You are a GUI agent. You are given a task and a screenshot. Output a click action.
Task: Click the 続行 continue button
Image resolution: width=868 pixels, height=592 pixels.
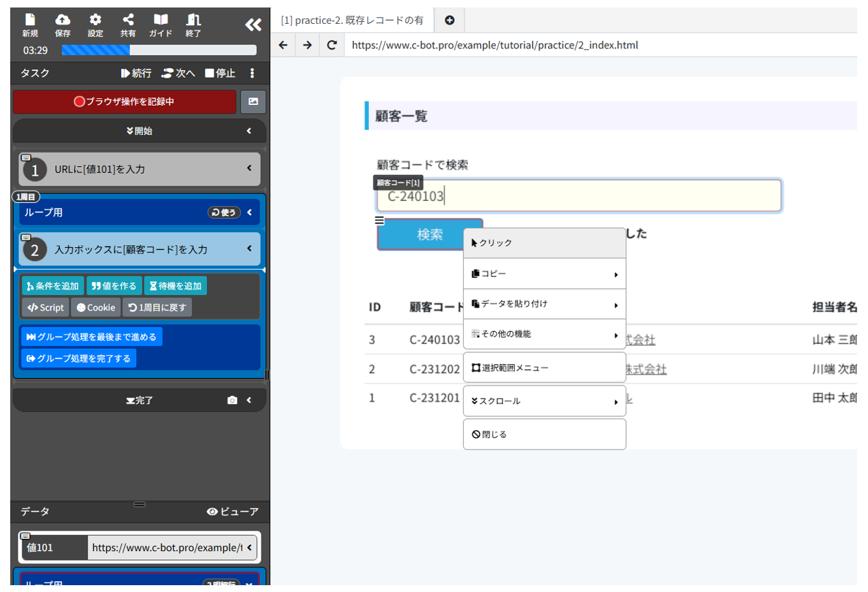(136, 73)
